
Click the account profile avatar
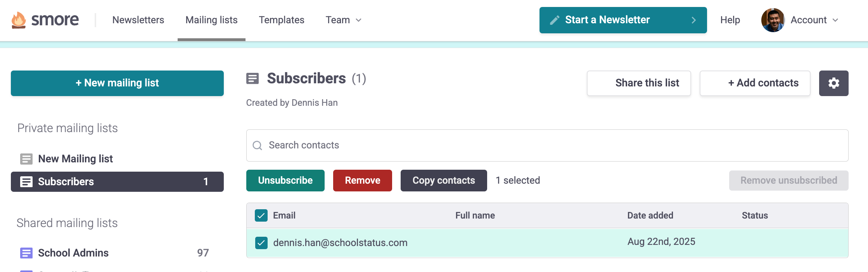773,20
